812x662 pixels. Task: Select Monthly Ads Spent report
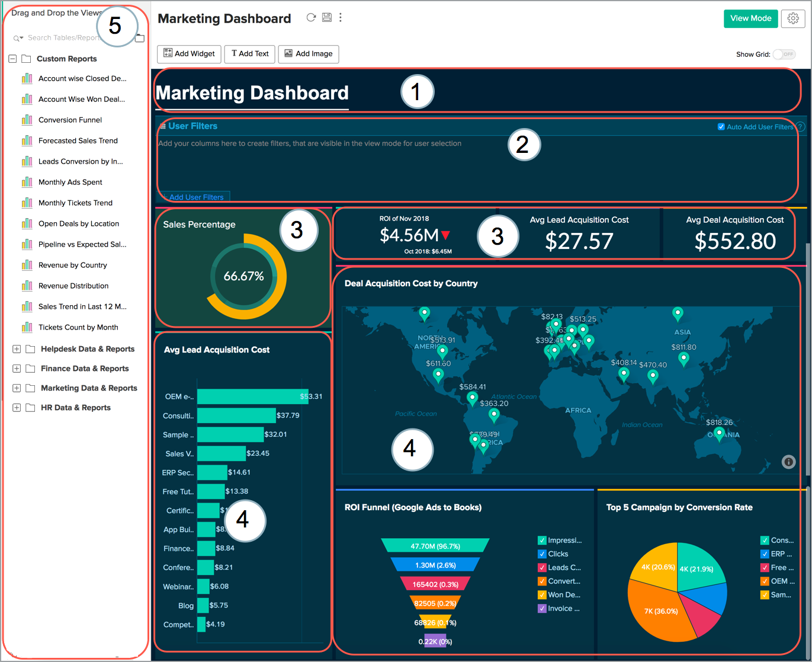(70, 182)
